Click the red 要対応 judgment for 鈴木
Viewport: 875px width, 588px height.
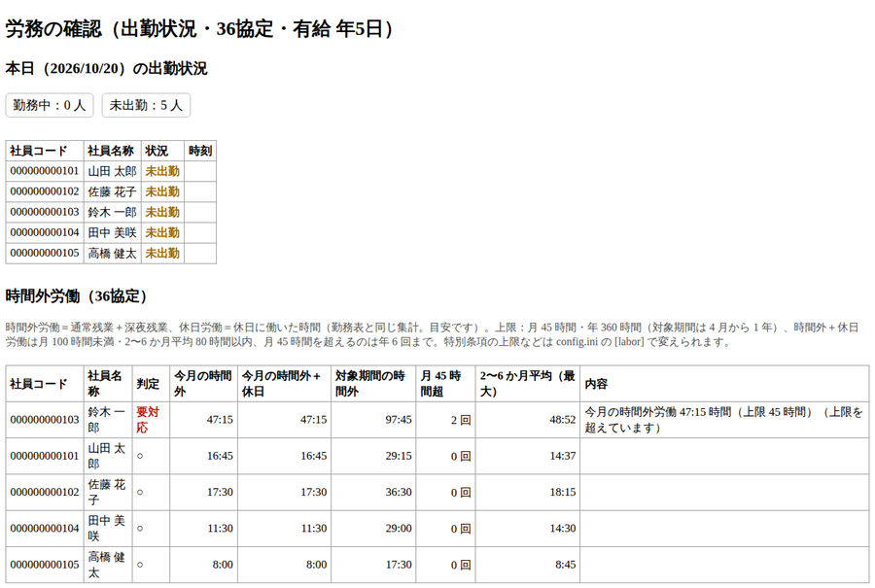point(148,420)
